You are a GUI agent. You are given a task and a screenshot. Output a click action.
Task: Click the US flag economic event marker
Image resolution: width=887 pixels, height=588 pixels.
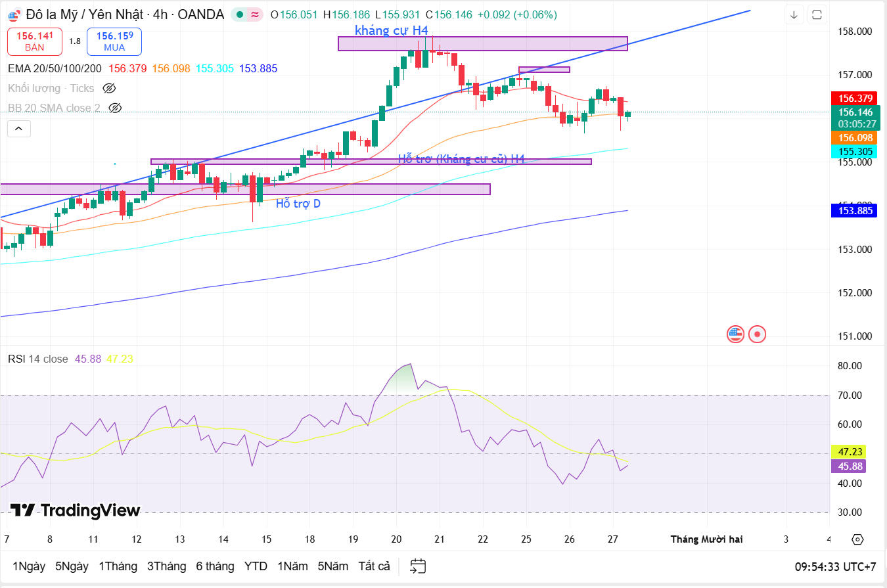coord(735,334)
